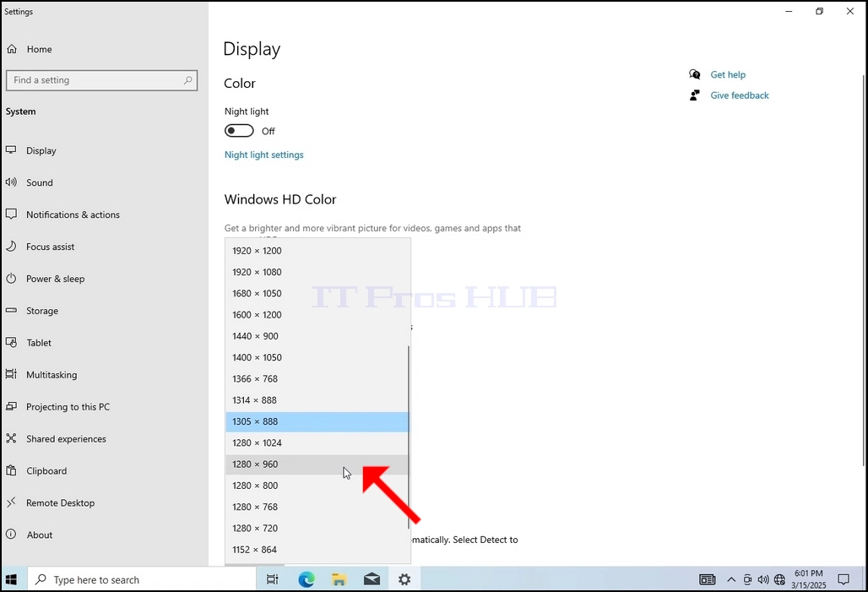This screenshot has height=592, width=868.
Task: Click the Shared experiences icon
Action: (x=11, y=438)
